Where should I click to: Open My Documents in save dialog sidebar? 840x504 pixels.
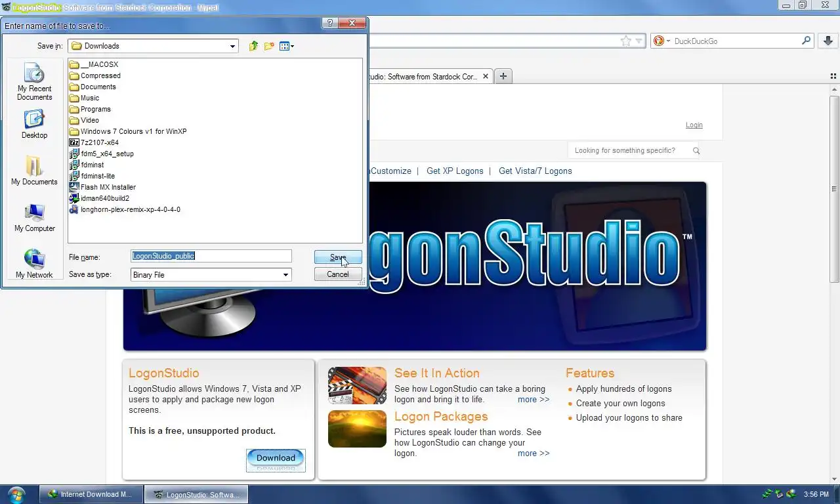[34, 171]
